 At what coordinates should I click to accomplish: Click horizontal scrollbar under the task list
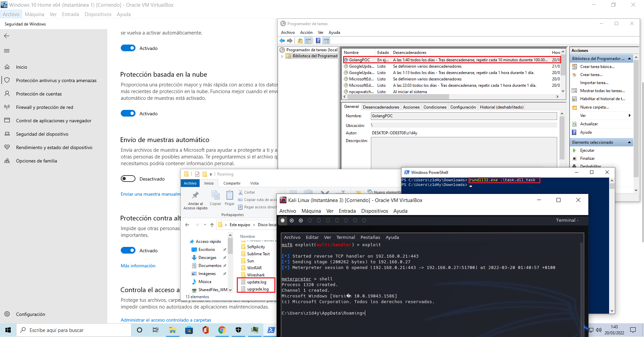click(398, 97)
